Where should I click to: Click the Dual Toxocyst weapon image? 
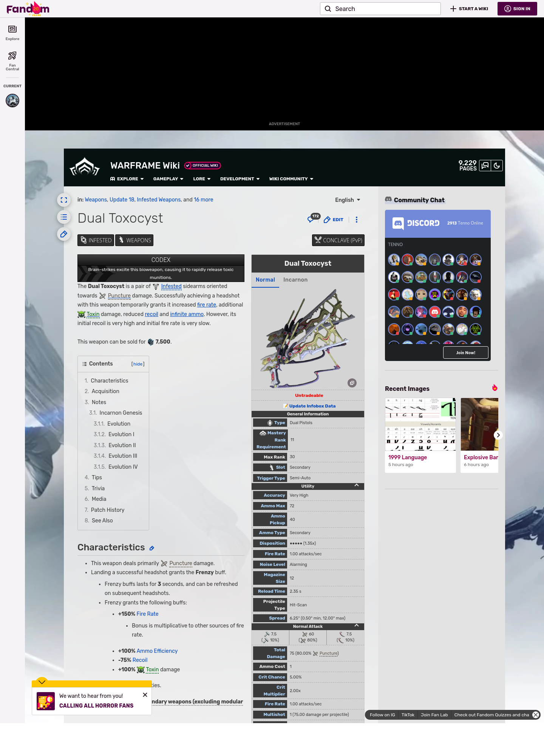pyautogui.click(x=308, y=339)
